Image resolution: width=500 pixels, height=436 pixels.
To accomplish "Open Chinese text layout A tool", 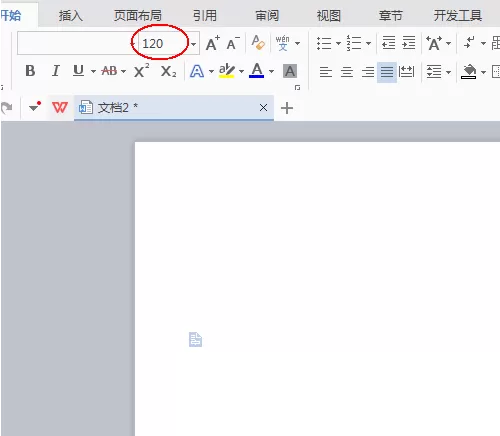I will pos(434,43).
